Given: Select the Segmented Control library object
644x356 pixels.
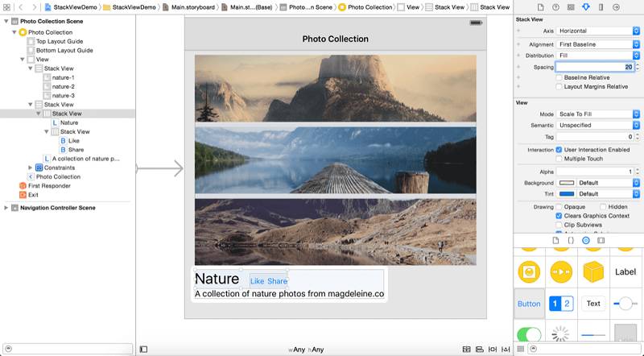Looking at the screenshot, I should tap(561, 304).
